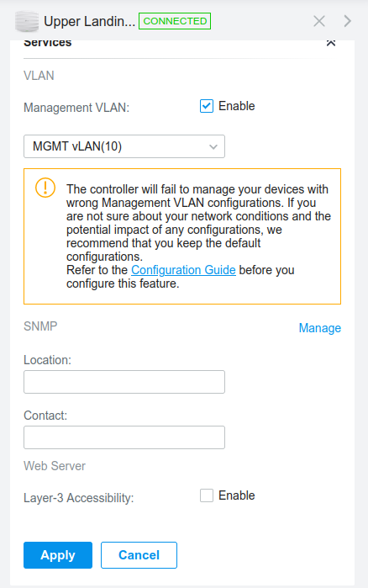The height and width of the screenshot is (588, 368).
Task: Click the SNMP Contact input field
Action: point(124,437)
